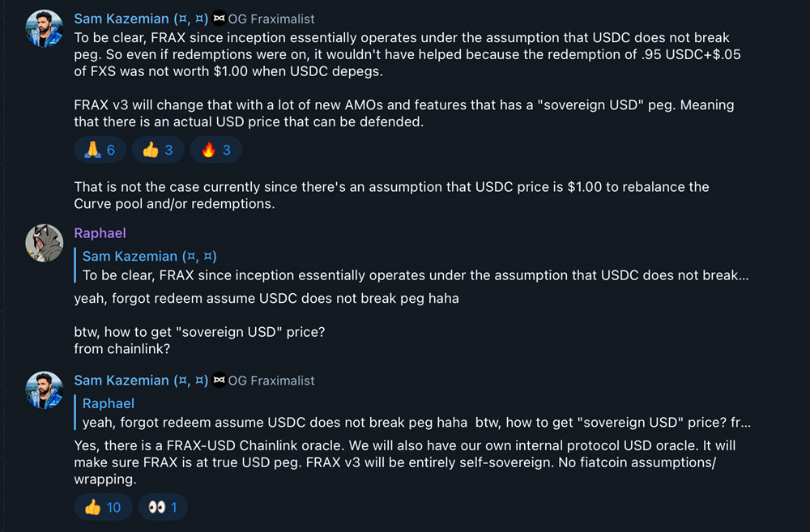Click the Raphael username label
810x532 pixels.
point(100,233)
